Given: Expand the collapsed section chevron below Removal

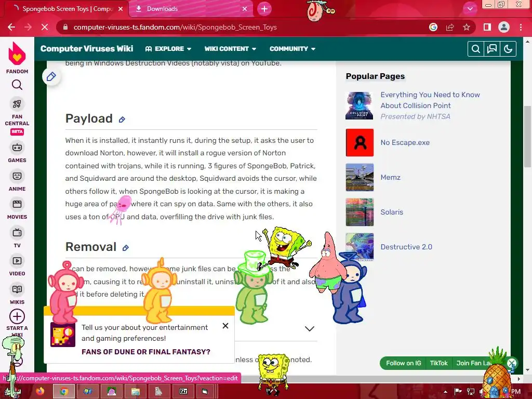Looking at the screenshot, I should [310, 328].
